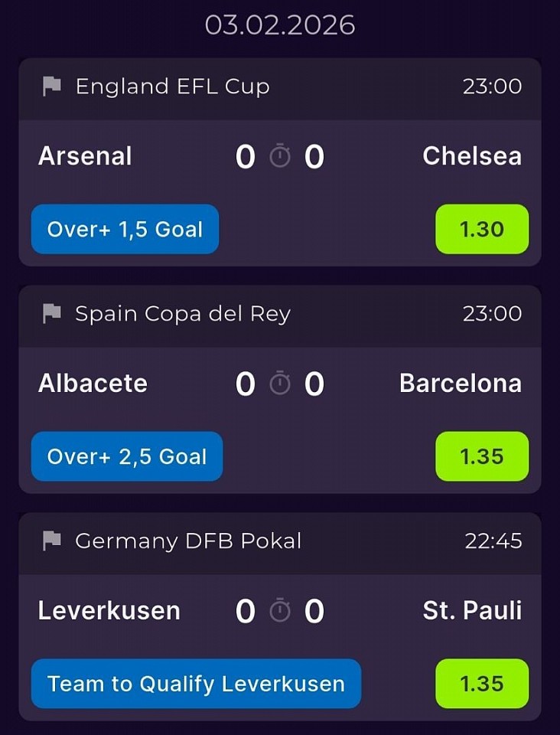Viewport: 560px width, 735px height.
Task: Click the Arsenal team name
Action: coord(85,156)
